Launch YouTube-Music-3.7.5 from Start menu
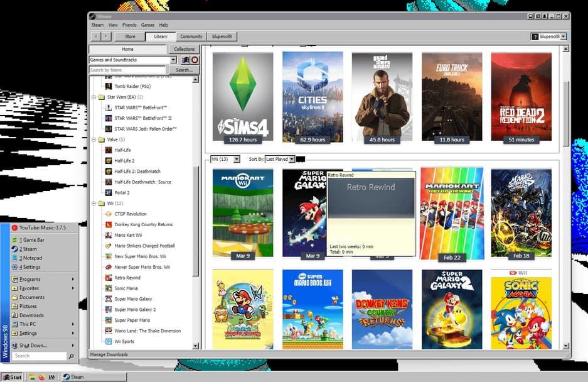The width and height of the screenshot is (588, 382). pyautogui.click(x=45, y=227)
